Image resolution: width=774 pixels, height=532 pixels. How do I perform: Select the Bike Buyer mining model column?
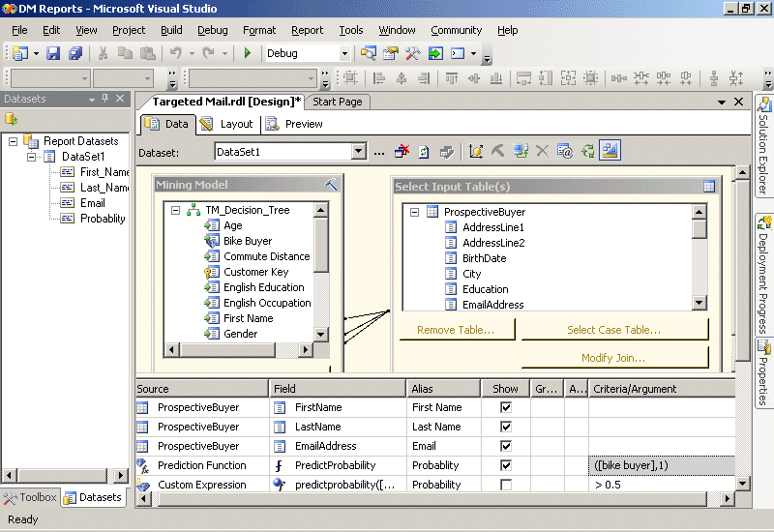tap(248, 241)
